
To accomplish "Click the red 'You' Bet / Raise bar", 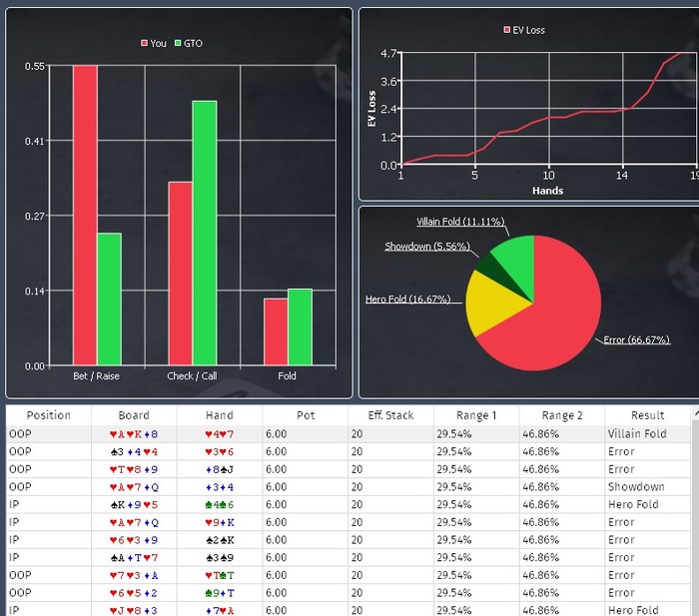I will coord(85,216).
